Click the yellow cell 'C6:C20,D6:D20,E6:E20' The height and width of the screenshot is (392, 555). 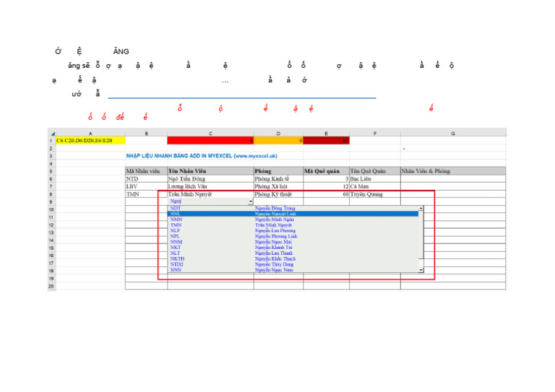90,141
